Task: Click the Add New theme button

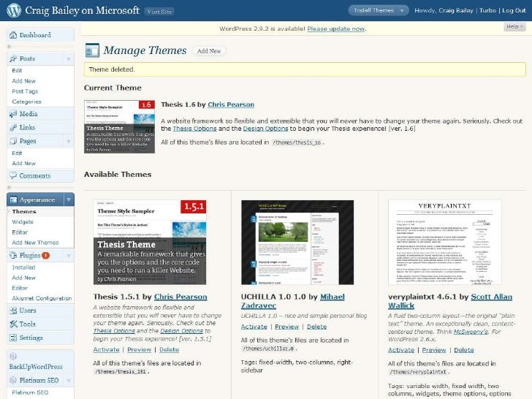Action: click(209, 51)
